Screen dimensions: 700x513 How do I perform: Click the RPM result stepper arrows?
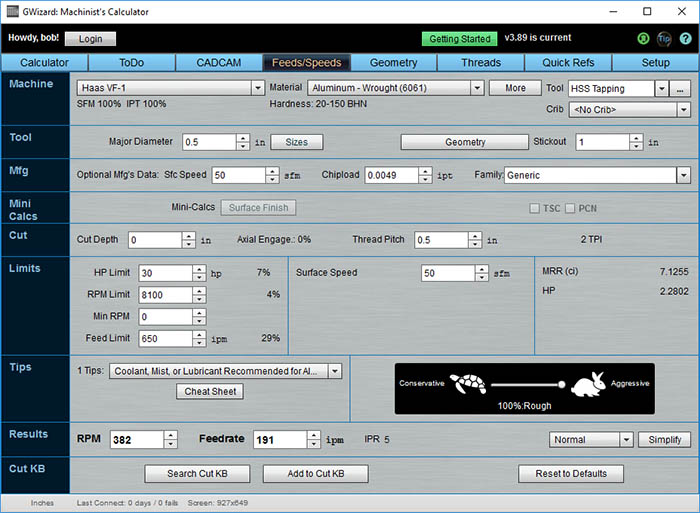coord(171,440)
